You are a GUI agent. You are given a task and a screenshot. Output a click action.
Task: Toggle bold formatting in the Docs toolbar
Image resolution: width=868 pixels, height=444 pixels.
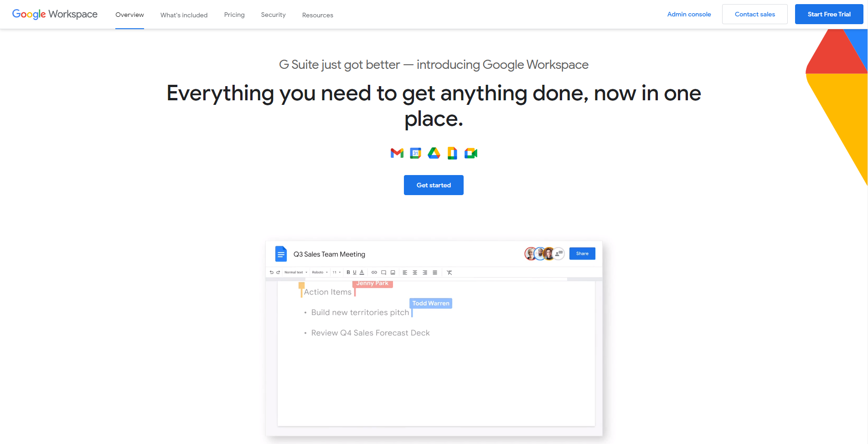(348, 272)
